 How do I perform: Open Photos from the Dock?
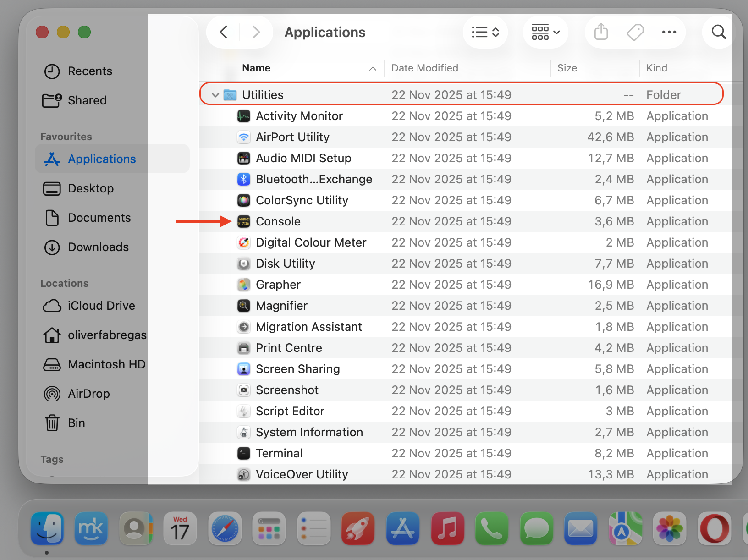[670, 528]
